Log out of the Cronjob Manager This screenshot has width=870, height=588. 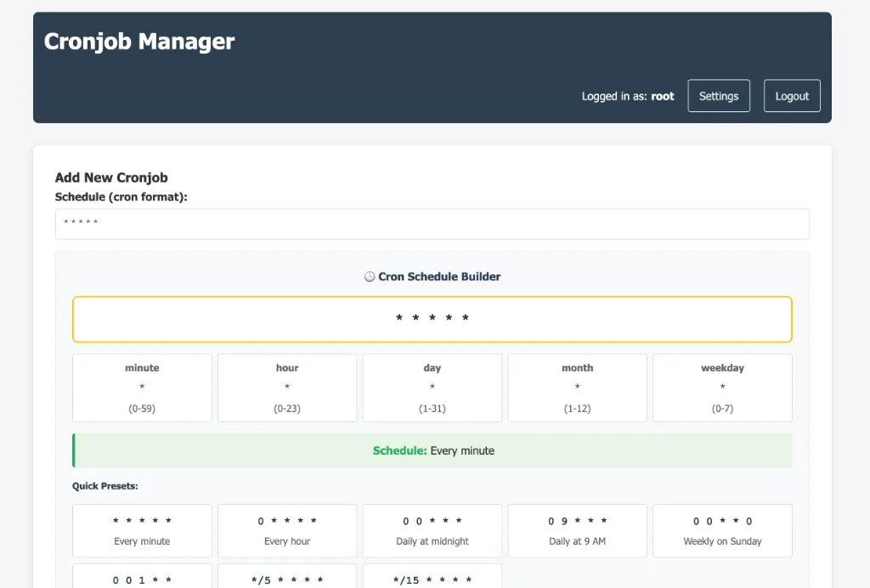tap(791, 95)
